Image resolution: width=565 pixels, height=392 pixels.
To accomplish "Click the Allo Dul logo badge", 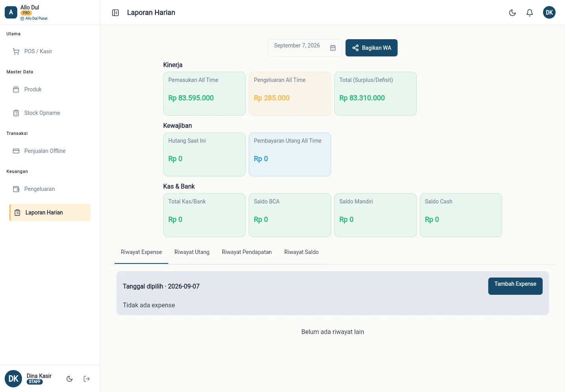I will point(11,13).
